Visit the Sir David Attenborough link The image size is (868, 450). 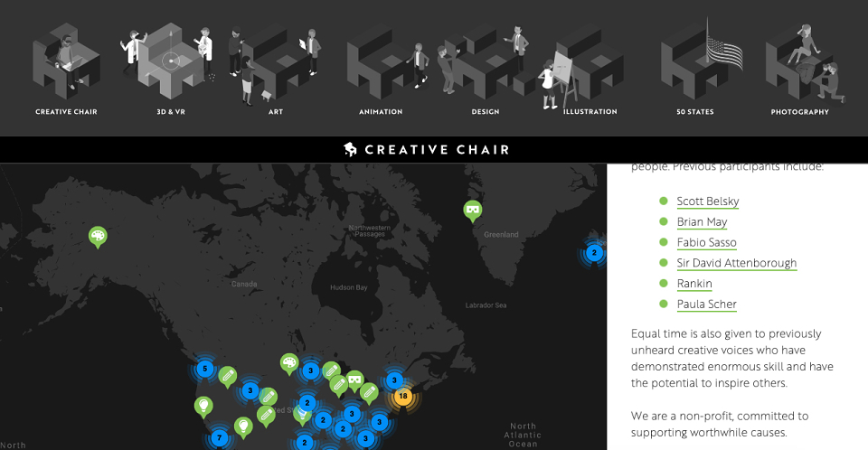pyautogui.click(x=736, y=263)
